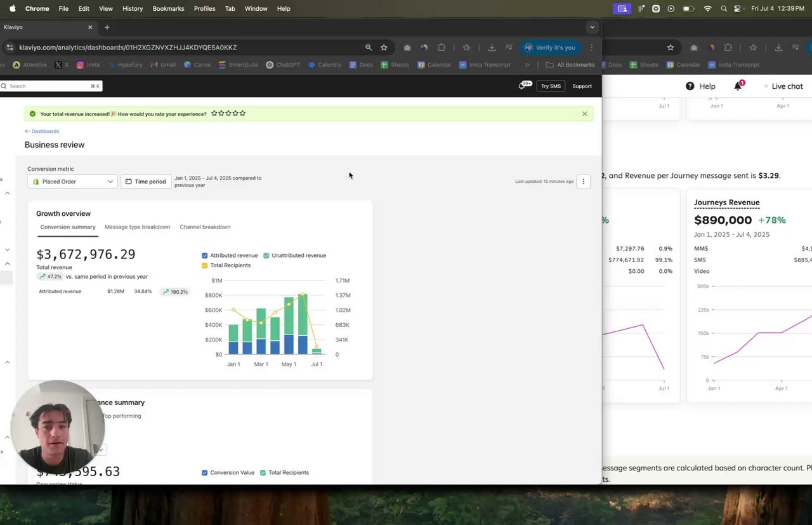Screen dimensions: 812x525
Task: Toggle Total Recipients checkbox beside Conversion Value
Action: pyautogui.click(x=263, y=472)
